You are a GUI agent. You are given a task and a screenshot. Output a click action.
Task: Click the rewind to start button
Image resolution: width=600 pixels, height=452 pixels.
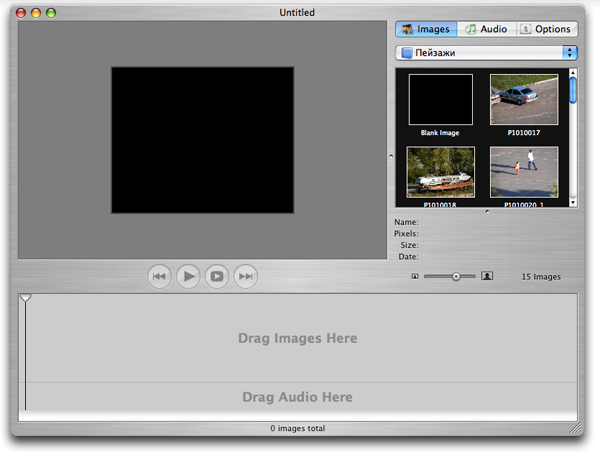(159, 276)
